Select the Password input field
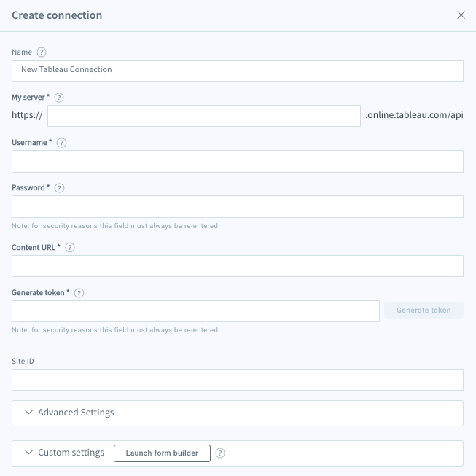 [238, 206]
